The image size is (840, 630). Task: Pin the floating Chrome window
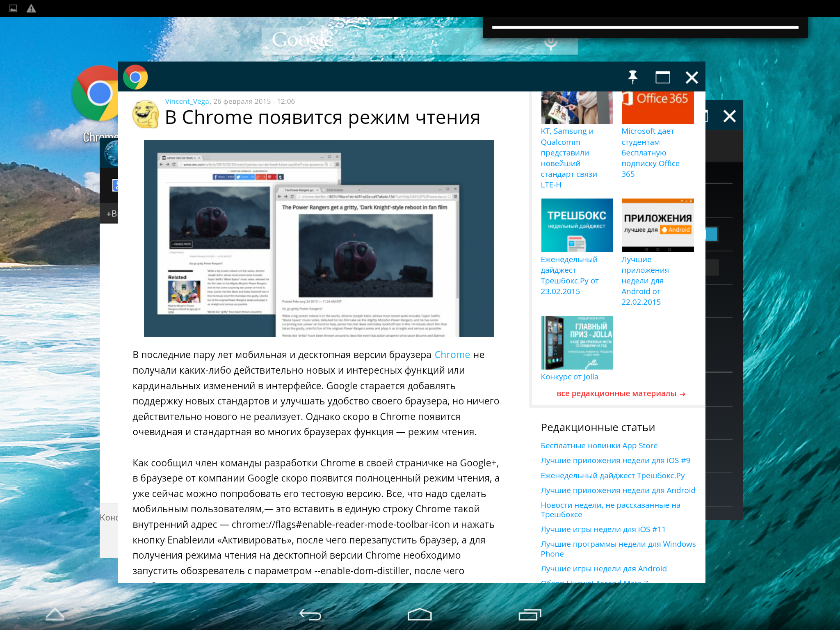point(632,77)
